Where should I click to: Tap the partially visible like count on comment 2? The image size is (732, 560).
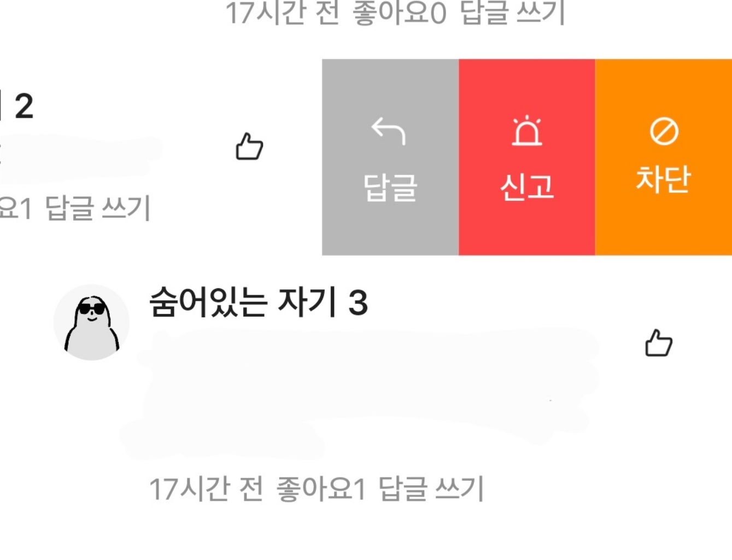[x=16, y=208]
